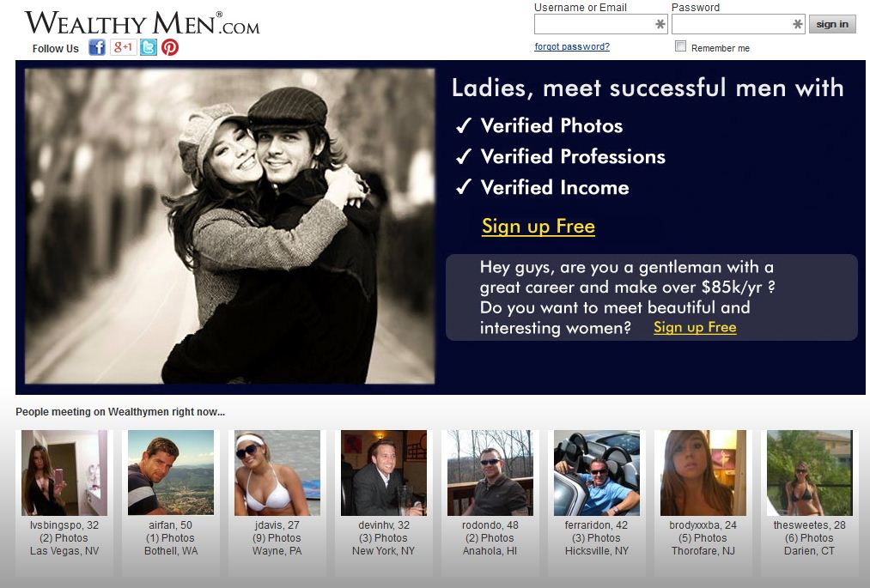This screenshot has width=870, height=588.
Task: Click '(1) Photos' under airfan
Action: point(170,538)
